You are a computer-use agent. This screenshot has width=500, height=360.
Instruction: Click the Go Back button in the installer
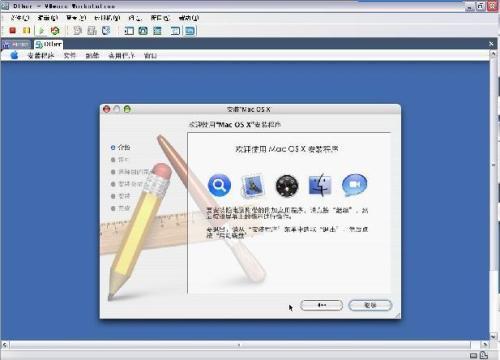point(321,305)
